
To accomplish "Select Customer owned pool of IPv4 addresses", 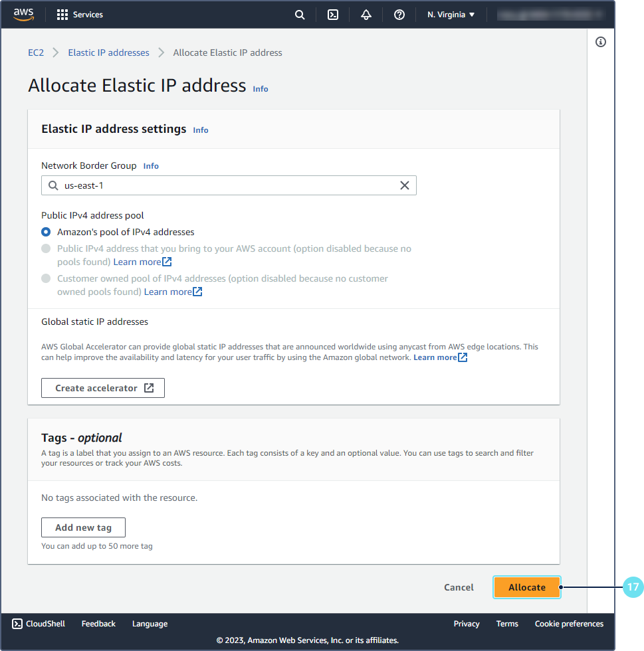I will [46, 278].
